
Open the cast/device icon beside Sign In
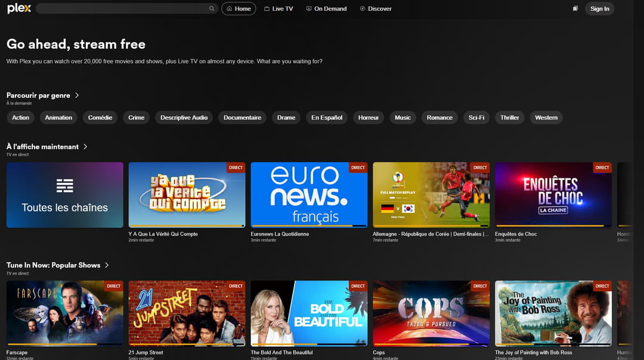(575, 9)
